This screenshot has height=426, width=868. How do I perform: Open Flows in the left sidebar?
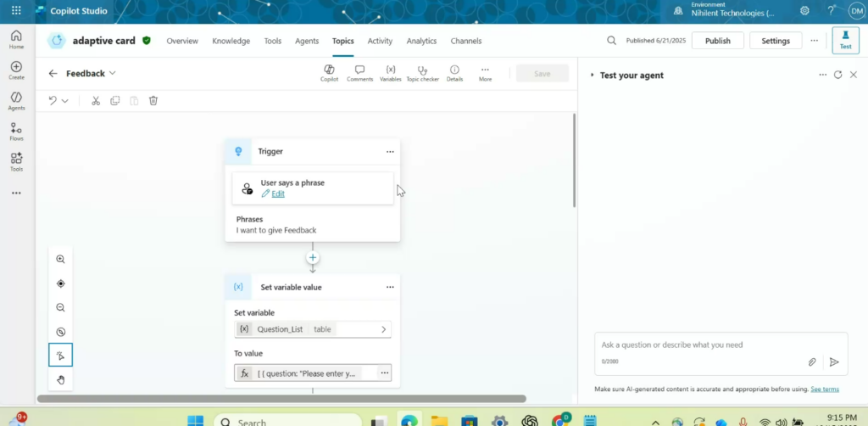[x=16, y=131]
